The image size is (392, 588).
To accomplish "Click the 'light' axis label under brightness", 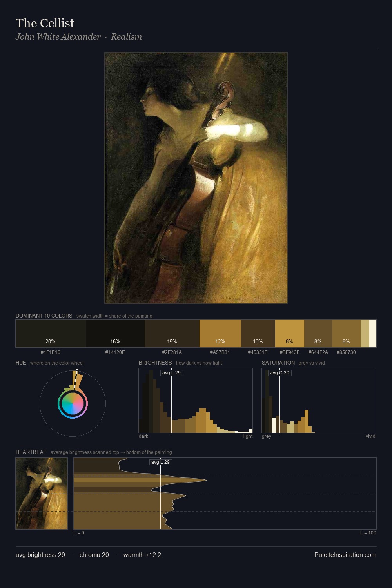I will click(248, 436).
